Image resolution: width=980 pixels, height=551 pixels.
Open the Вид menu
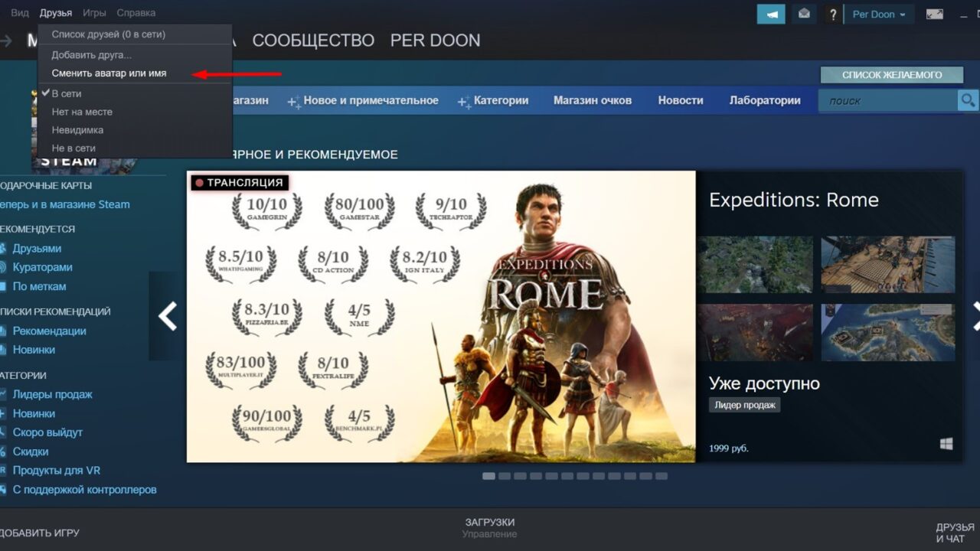(20, 13)
